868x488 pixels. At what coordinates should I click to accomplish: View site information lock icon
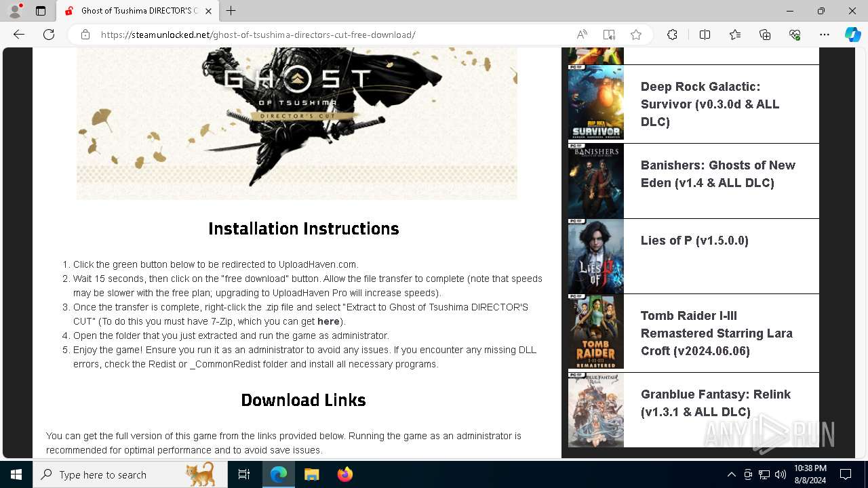[x=85, y=35]
